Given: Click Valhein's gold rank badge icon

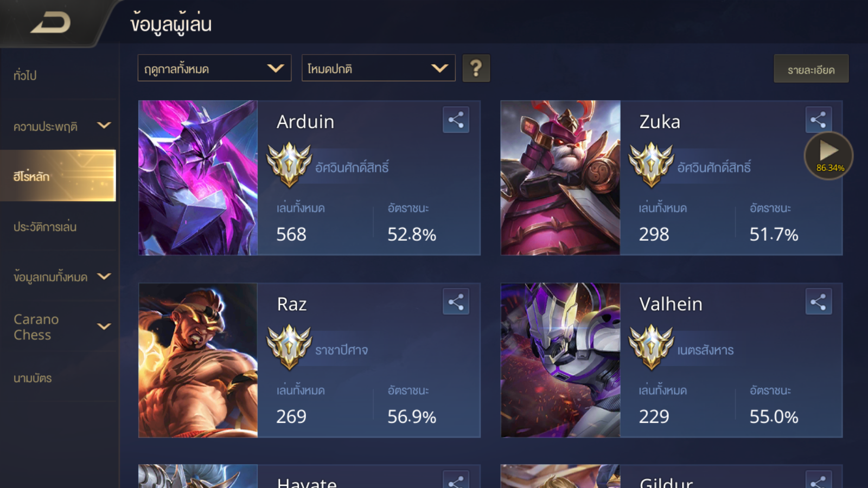Looking at the screenshot, I should (651, 346).
